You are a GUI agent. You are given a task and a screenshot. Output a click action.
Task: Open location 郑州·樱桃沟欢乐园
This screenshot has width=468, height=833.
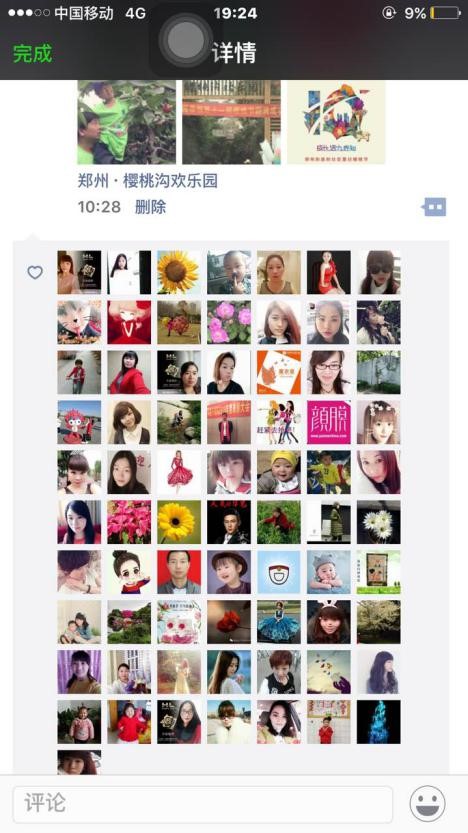point(148,181)
